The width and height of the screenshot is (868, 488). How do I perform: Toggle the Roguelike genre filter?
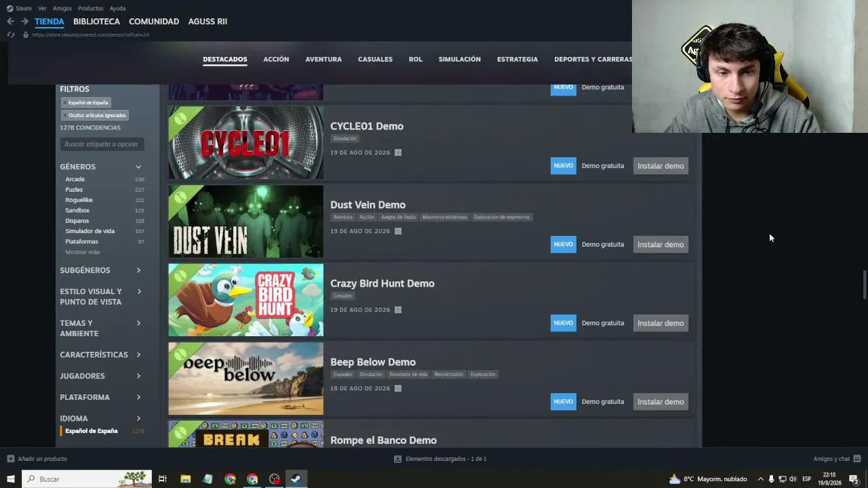click(x=104, y=200)
